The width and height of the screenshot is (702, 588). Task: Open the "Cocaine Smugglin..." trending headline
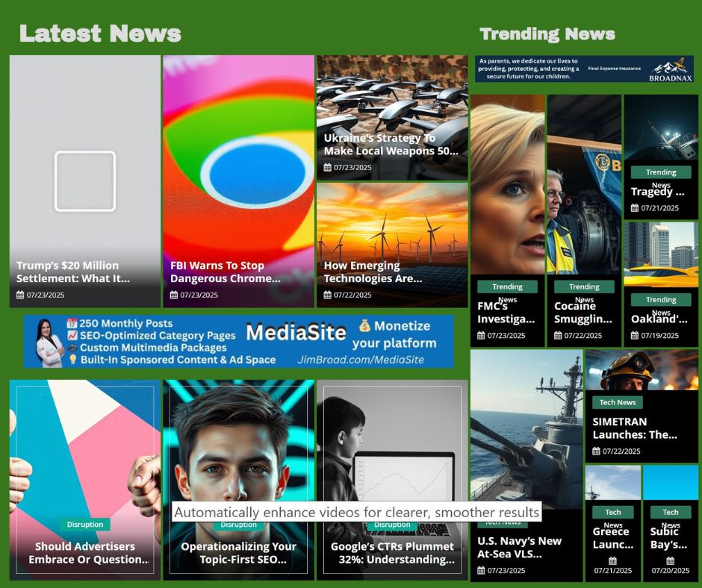click(x=583, y=313)
